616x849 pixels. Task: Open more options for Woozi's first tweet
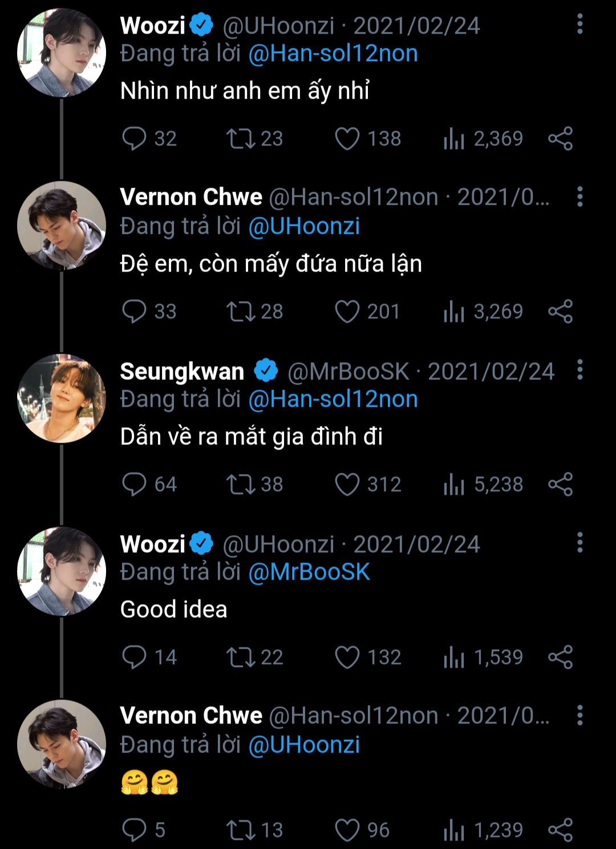(x=579, y=25)
